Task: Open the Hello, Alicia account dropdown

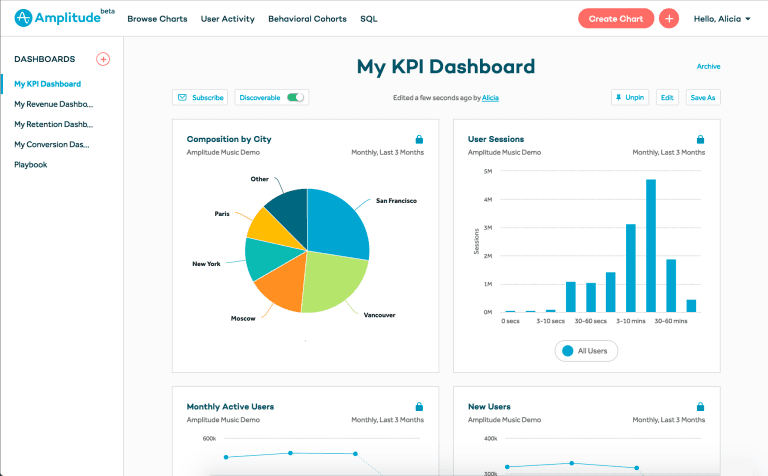Action: pyautogui.click(x=722, y=18)
